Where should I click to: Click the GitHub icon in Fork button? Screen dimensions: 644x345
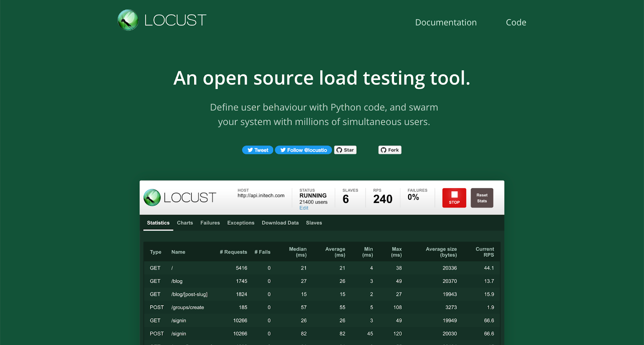(384, 150)
